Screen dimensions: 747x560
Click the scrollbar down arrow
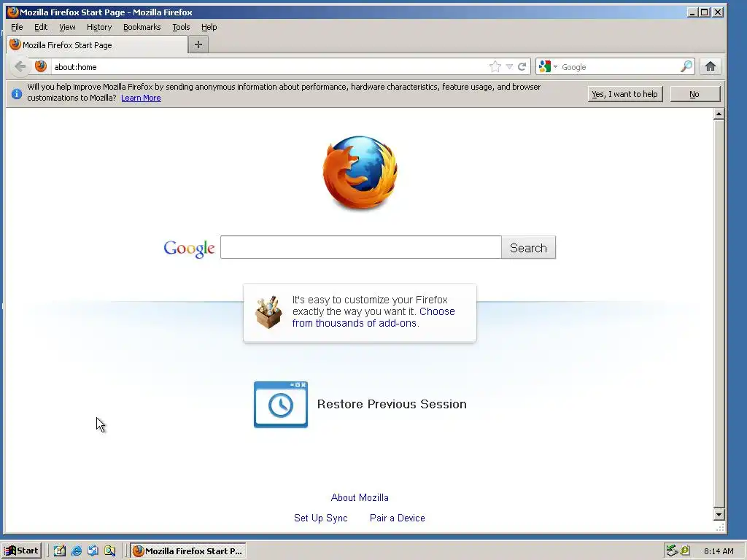pyautogui.click(x=719, y=514)
